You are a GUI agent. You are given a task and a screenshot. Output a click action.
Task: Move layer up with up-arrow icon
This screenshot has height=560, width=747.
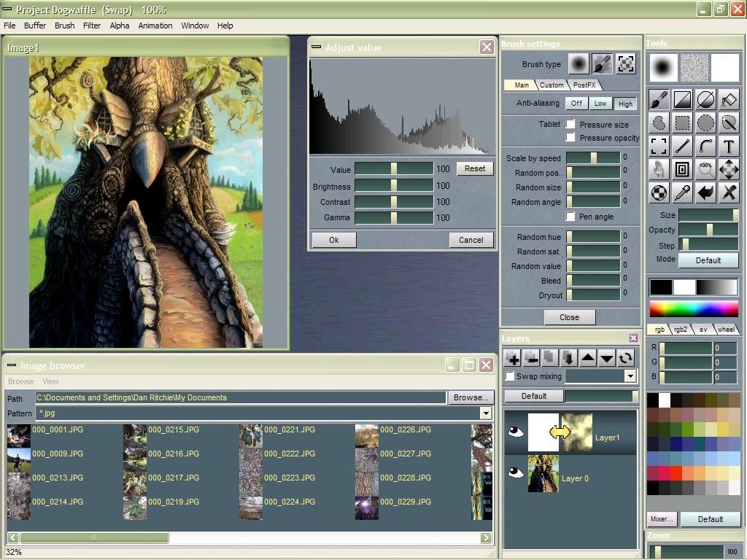(588, 358)
